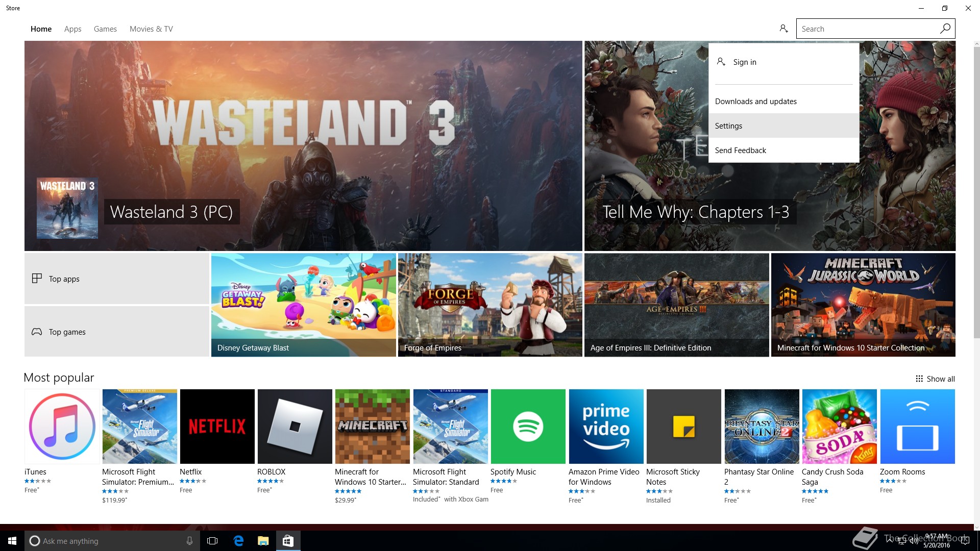Open File Explorer from taskbar
980x551 pixels.
pos(263,541)
